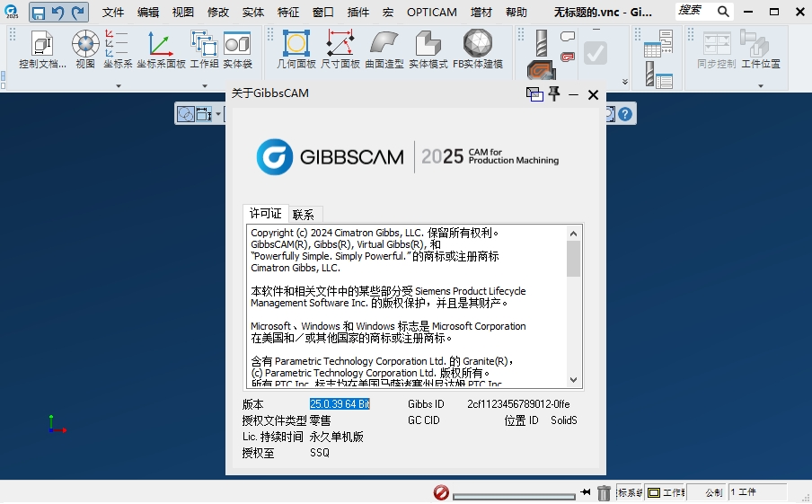812x504 pixels.
Task: Click the trash can icon in status bar
Action: (x=605, y=492)
